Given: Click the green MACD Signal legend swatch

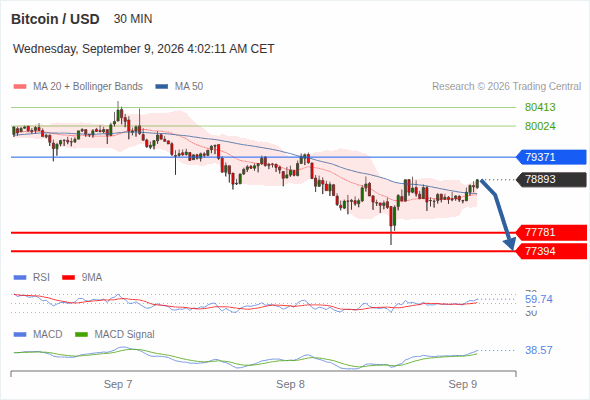Looking at the screenshot, I should [81, 334].
